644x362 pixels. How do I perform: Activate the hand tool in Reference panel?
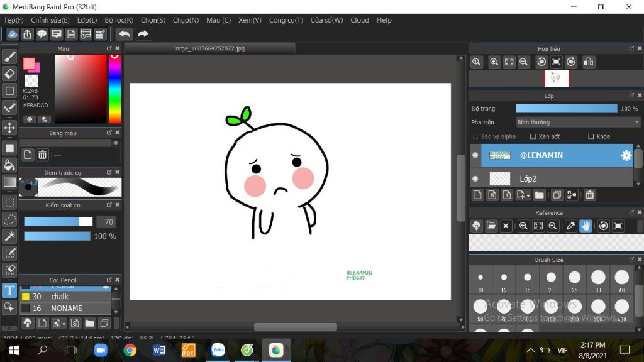click(586, 226)
